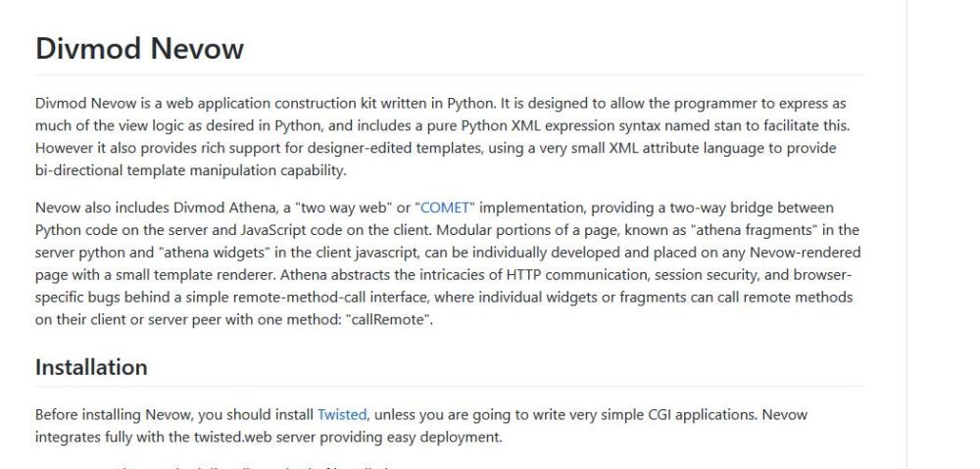Follow the Twisted link
Image resolution: width=980 pixels, height=469 pixels.
point(342,415)
